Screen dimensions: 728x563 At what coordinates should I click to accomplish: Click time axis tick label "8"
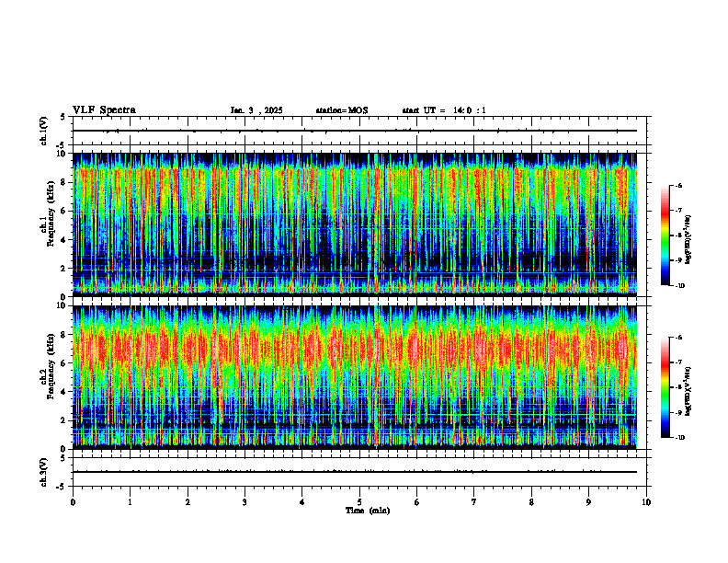click(x=531, y=502)
